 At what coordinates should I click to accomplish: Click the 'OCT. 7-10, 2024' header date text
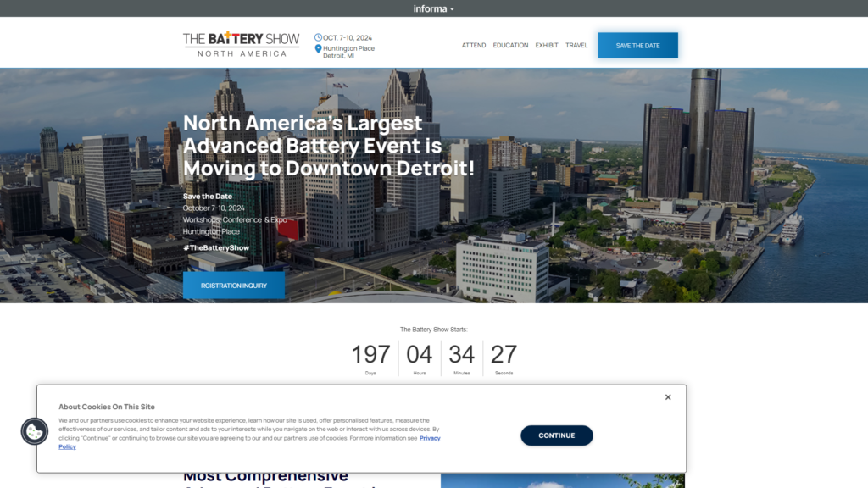pyautogui.click(x=348, y=37)
